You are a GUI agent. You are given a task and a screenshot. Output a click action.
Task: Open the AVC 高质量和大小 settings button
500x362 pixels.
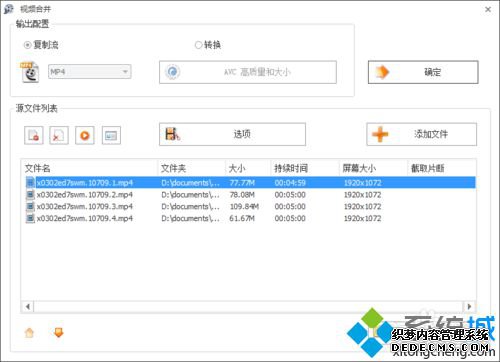point(248,72)
